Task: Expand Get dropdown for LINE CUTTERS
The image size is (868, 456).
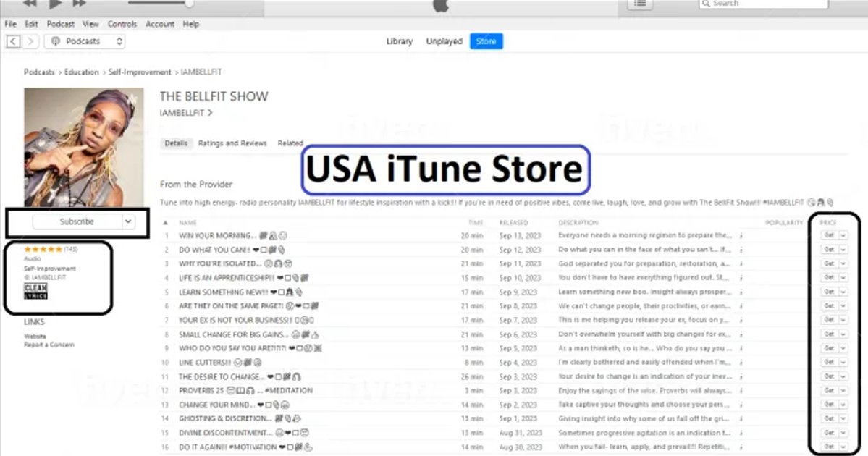Action: [843, 363]
